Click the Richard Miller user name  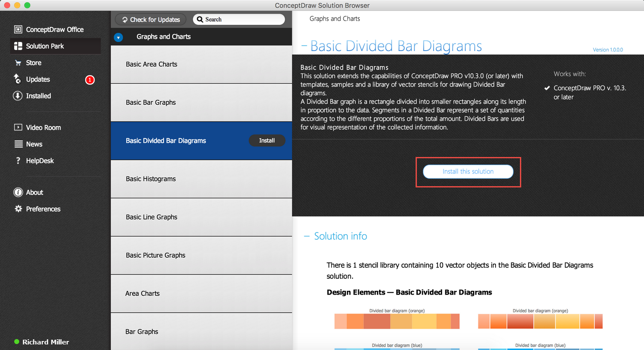pos(46,342)
